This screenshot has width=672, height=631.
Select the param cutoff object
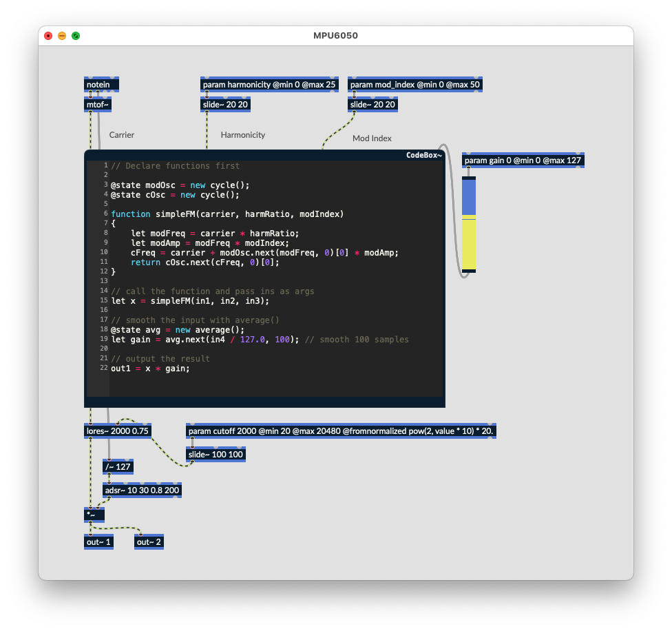coord(341,431)
